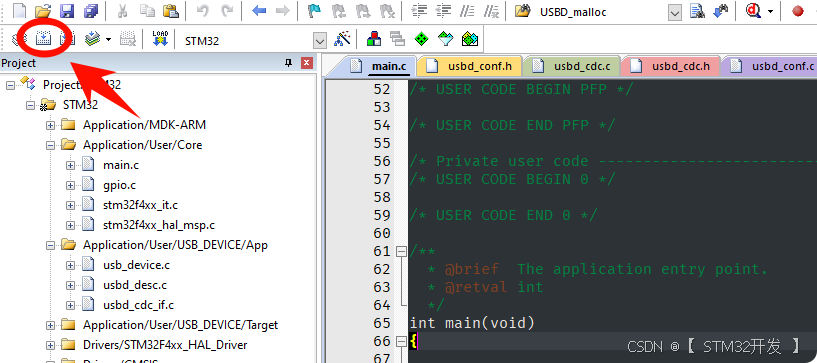Expand usb_device.c in the project tree
Viewport: 817px width, 363px height.
70,265
